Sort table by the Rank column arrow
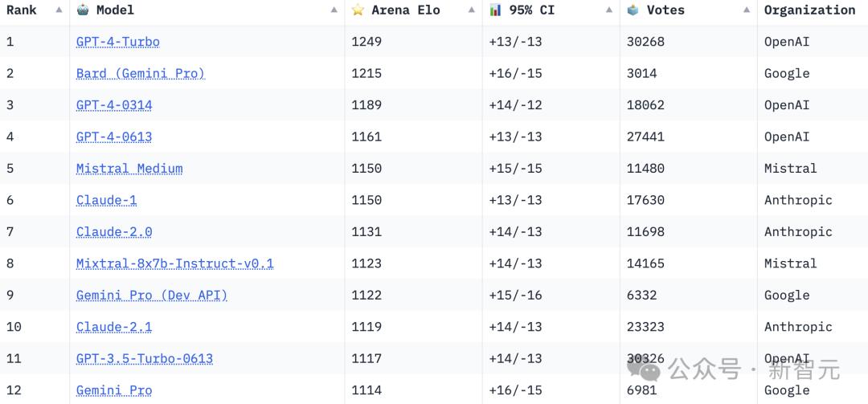 pos(59,10)
